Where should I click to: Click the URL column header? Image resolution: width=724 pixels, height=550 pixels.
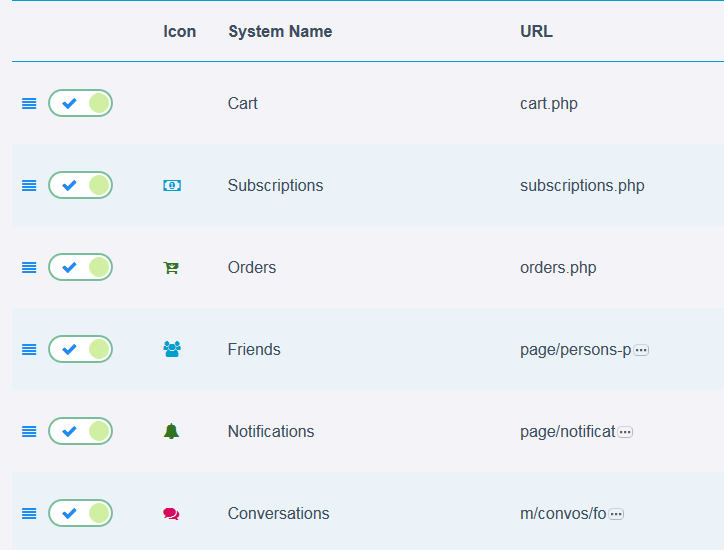pyautogui.click(x=536, y=31)
